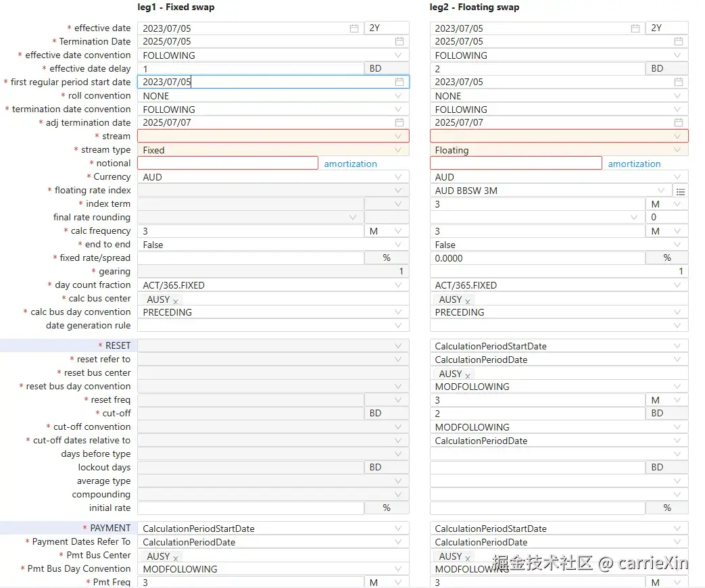Open leg1 first regular period start date calendar
705x588 pixels.
(399, 82)
